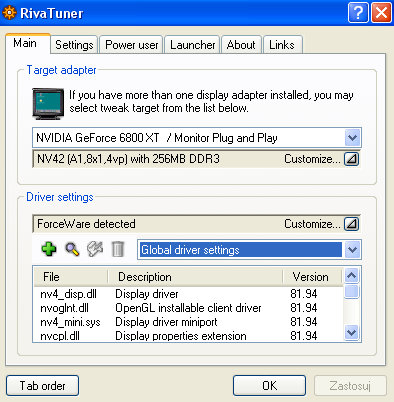Image resolution: width=394 pixels, height=402 pixels.
Task: Click the Zastosuj apply button
Action: click(x=350, y=386)
